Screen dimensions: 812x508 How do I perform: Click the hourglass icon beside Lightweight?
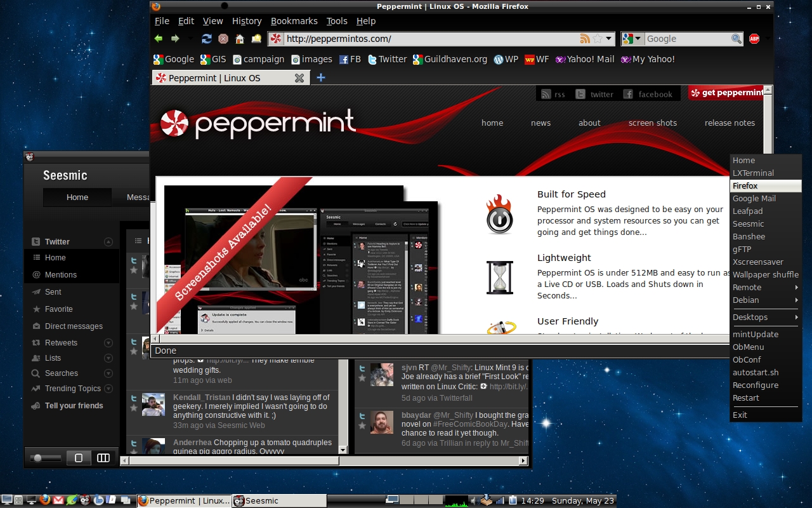499,277
